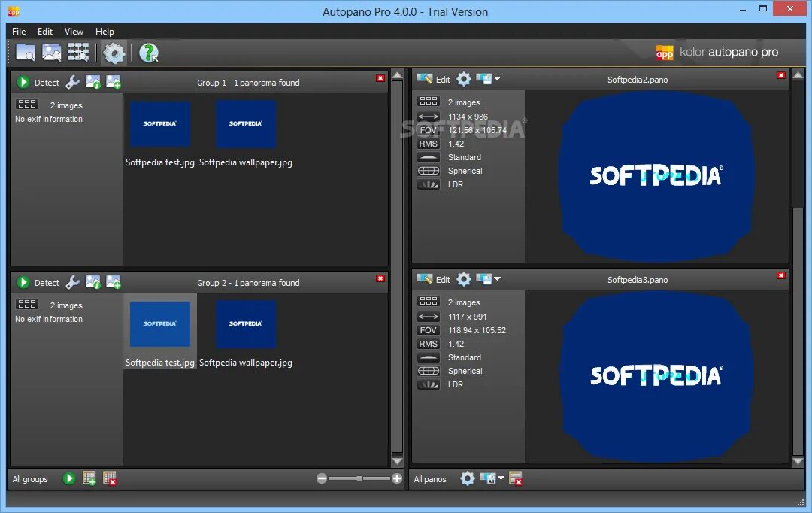Click the All groups detect play icon
Viewport: 812px width, 513px height.
point(69,478)
